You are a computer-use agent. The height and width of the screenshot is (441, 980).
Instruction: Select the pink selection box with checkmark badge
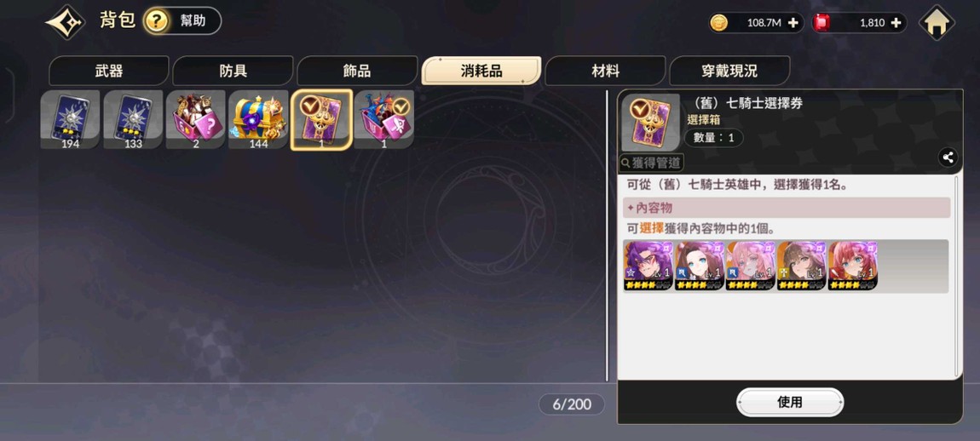point(383,119)
